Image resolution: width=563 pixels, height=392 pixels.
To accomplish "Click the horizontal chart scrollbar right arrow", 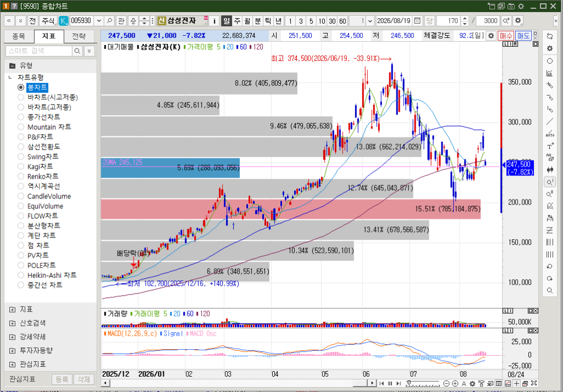I will click(x=372, y=383).
